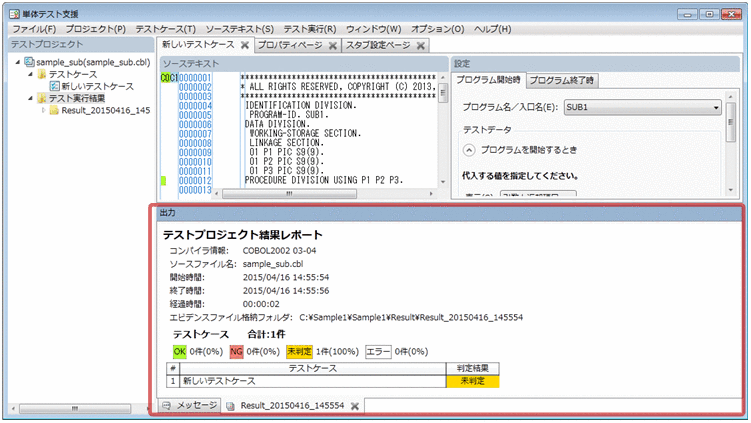
Task: Click the Result_20150416_145 folder icon
Action: 54,110
